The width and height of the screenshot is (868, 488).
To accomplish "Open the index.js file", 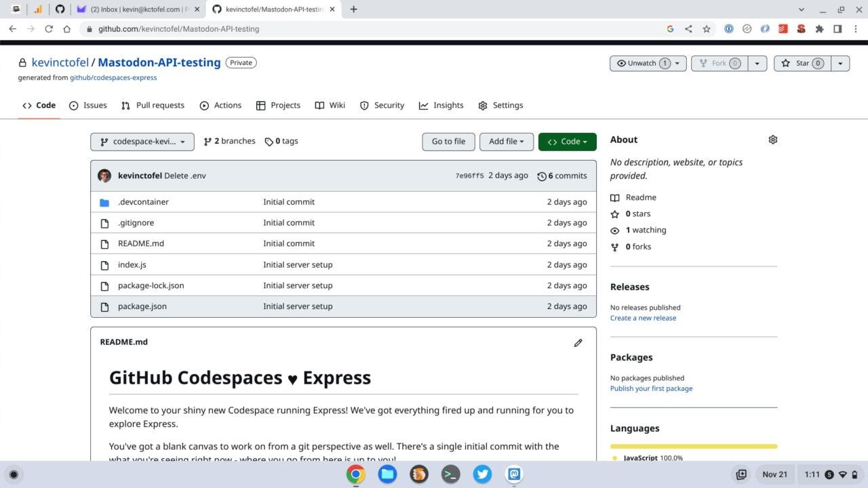I will (132, 264).
